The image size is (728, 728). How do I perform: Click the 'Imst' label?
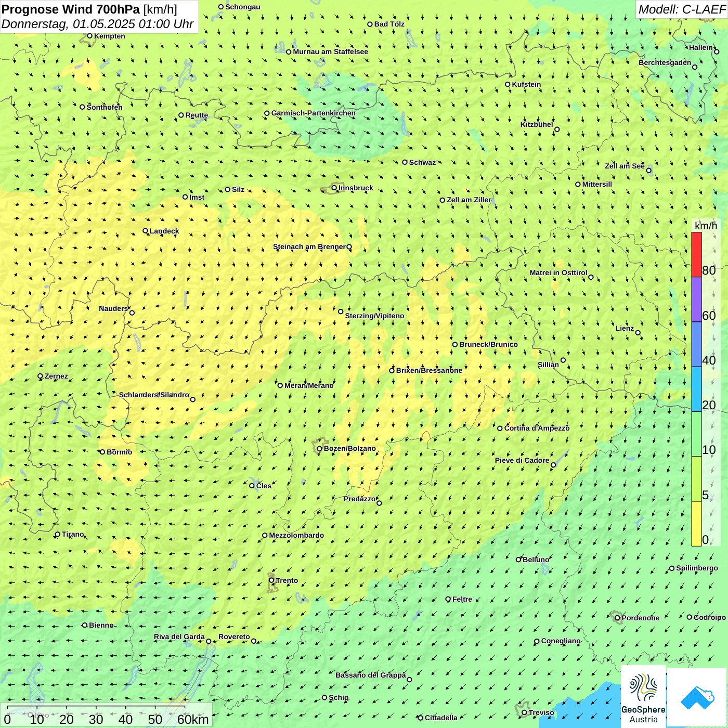[x=197, y=197]
